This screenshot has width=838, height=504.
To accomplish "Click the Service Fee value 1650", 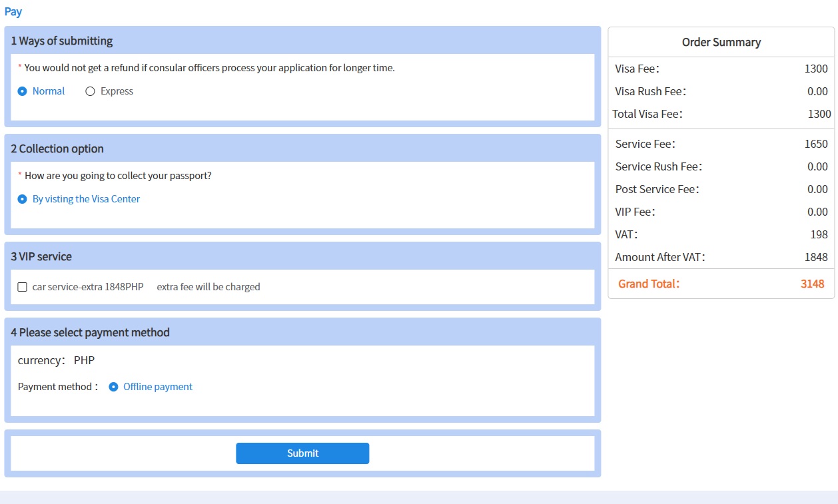I will pyautogui.click(x=816, y=144).
